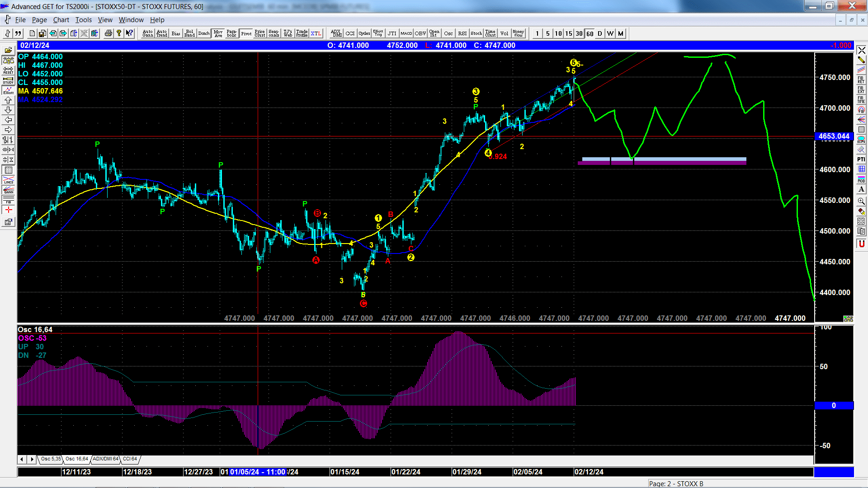Click the Money Flow indicator button
This screenshot has height=488, width=868.
518,33
